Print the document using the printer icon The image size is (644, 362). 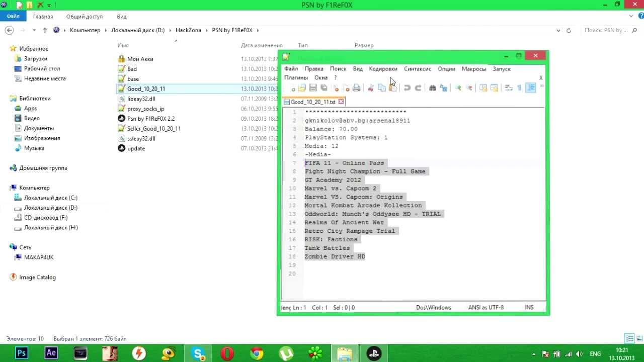point(357,88)
